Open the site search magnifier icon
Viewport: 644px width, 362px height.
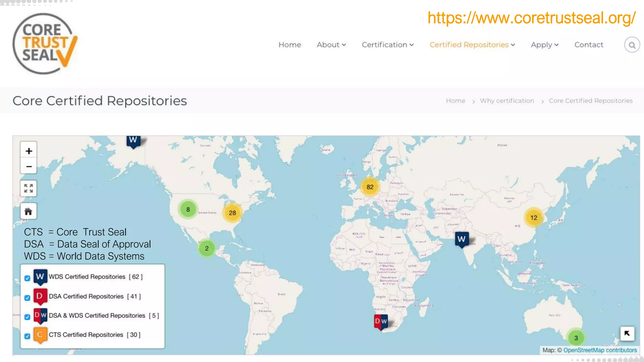click(632, 45)
